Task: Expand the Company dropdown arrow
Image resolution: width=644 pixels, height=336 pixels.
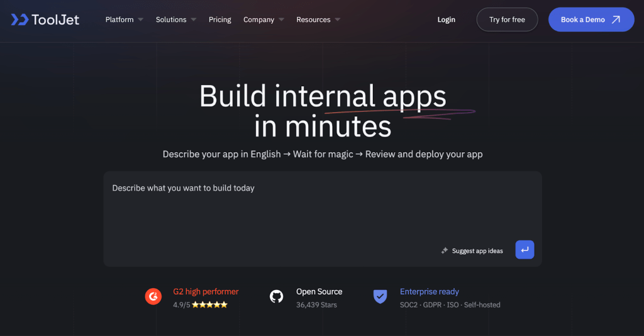Action: tap(281, 20)
